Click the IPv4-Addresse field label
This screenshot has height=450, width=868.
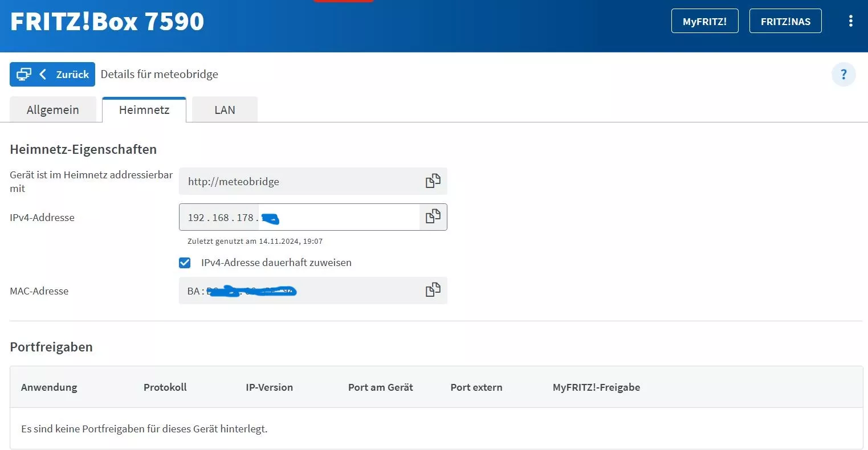pyautogui.click(x=42, y=217)
